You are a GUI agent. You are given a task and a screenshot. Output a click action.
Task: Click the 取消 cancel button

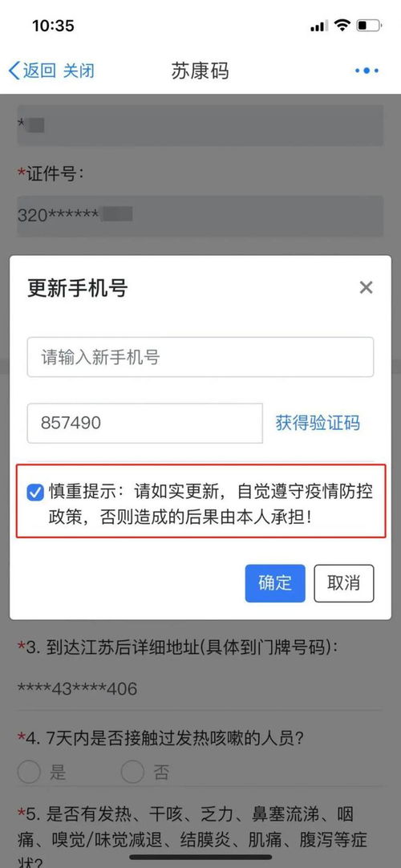click(343, 583)
